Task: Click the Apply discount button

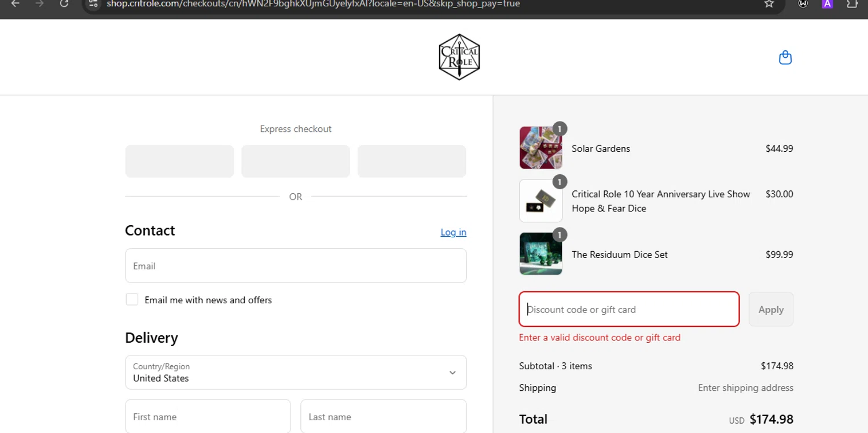Action: click(771, 309)
